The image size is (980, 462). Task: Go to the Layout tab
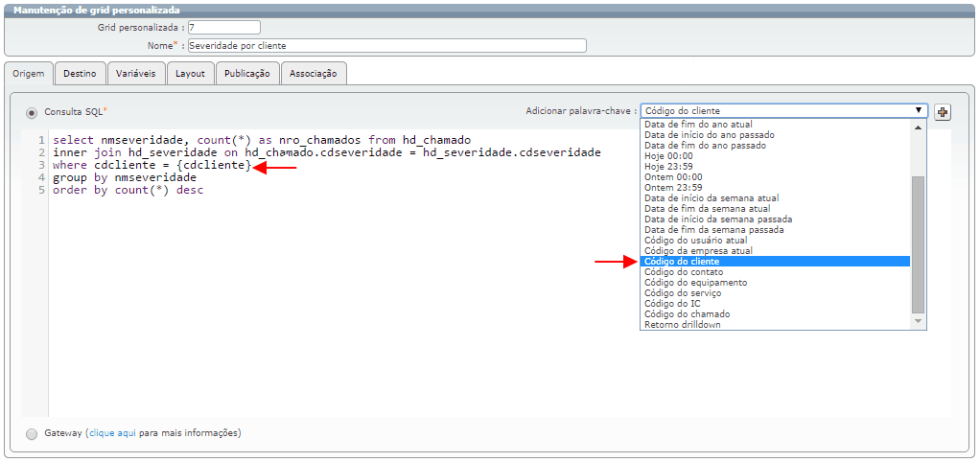pyautogui.click(x=190, y=74)
